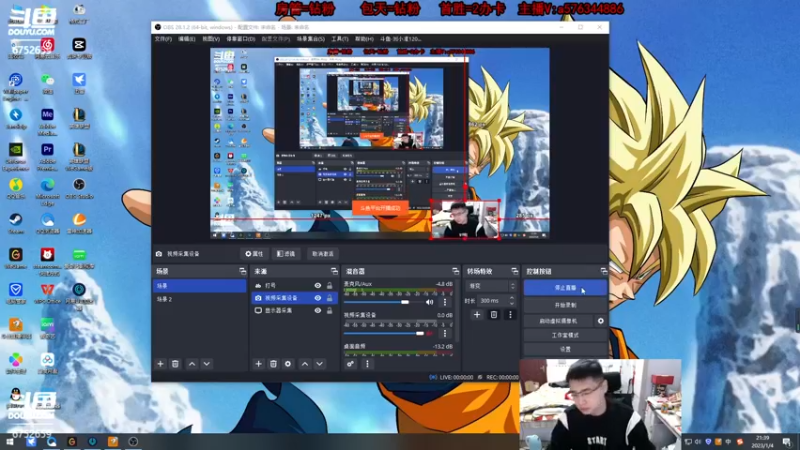800x450 pixels.
Task: Click the 300 ms duration field
Action: (x=493, y=301)
